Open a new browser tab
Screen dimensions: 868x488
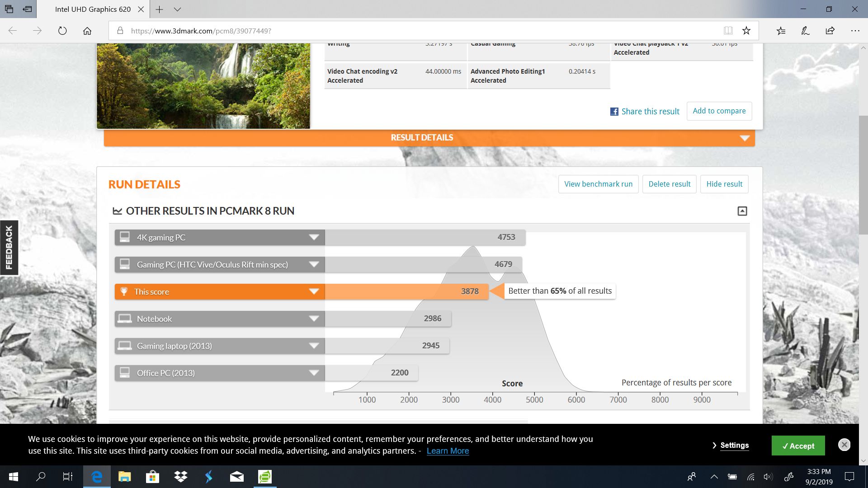(159, 9)
